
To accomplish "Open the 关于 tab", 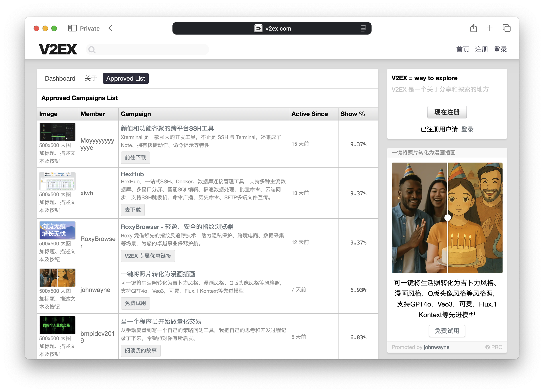I will pos(91,78).
